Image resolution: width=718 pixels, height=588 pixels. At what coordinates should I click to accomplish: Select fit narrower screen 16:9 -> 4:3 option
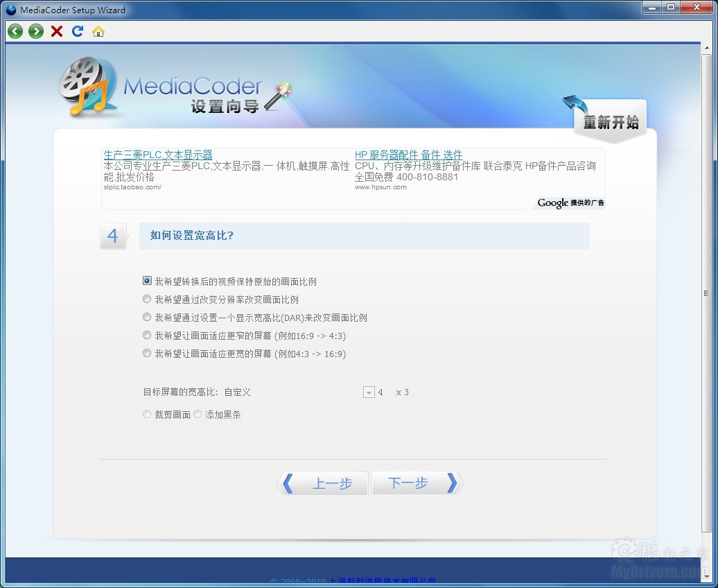click(x=147, y=335)
